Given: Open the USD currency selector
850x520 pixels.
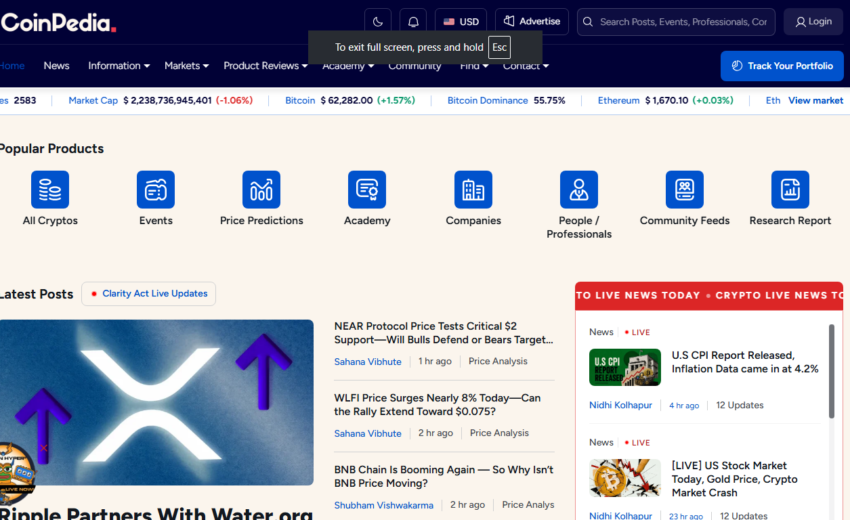Looking at the screenshot, I should [461, 22].
